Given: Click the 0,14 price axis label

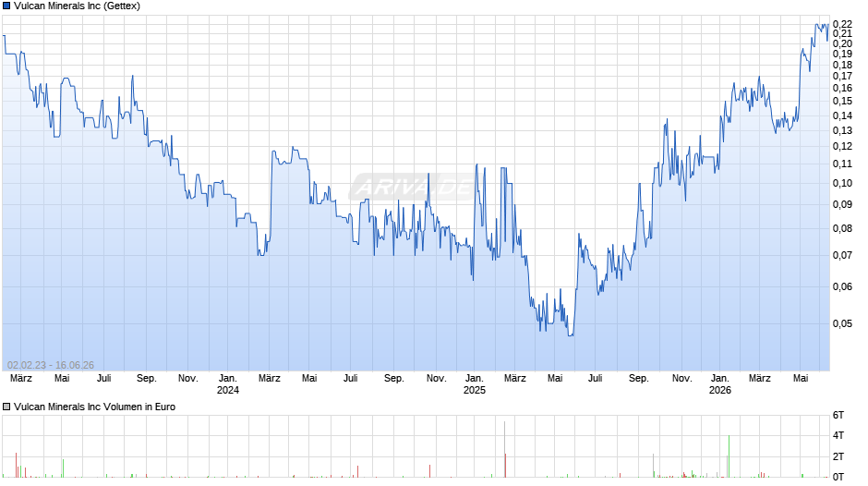Looking at the screenshot, I should [x=842, y=115].
